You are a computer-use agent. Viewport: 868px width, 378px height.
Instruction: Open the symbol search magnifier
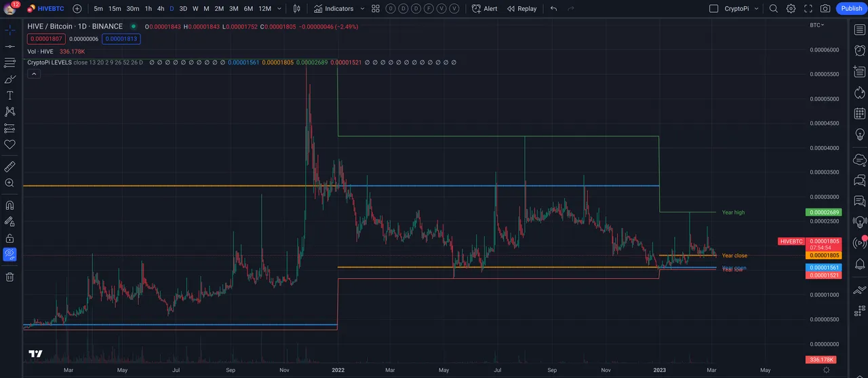click(x=773, y=9)
